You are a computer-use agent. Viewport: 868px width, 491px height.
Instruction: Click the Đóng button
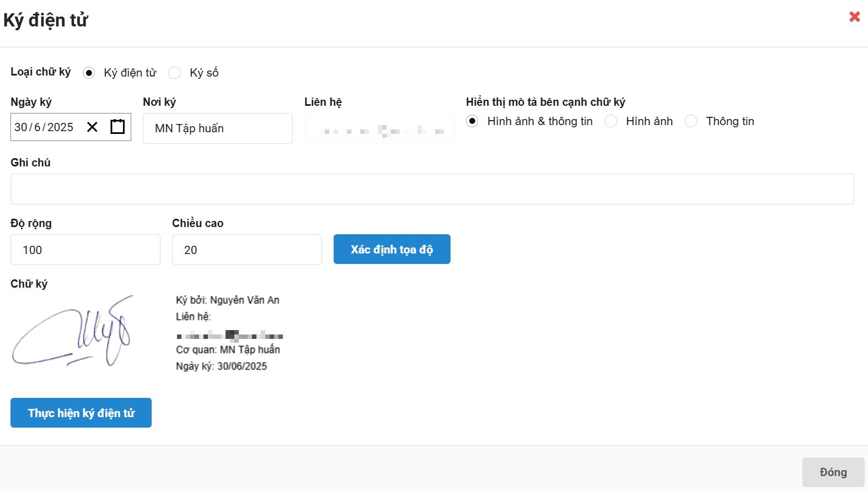[833, 472]
